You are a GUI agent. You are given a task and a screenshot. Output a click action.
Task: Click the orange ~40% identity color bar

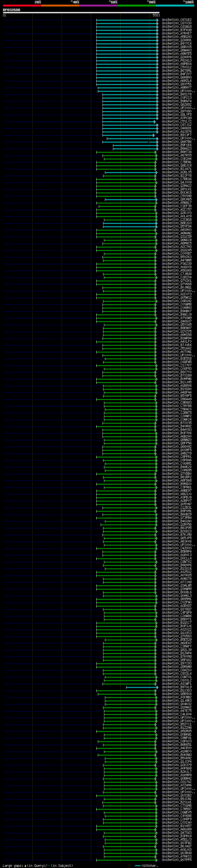(x=60, y=6)
